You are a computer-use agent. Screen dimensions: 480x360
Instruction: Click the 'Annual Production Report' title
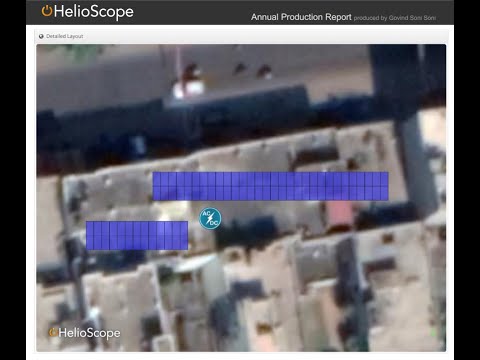click(x=301, y=17)
